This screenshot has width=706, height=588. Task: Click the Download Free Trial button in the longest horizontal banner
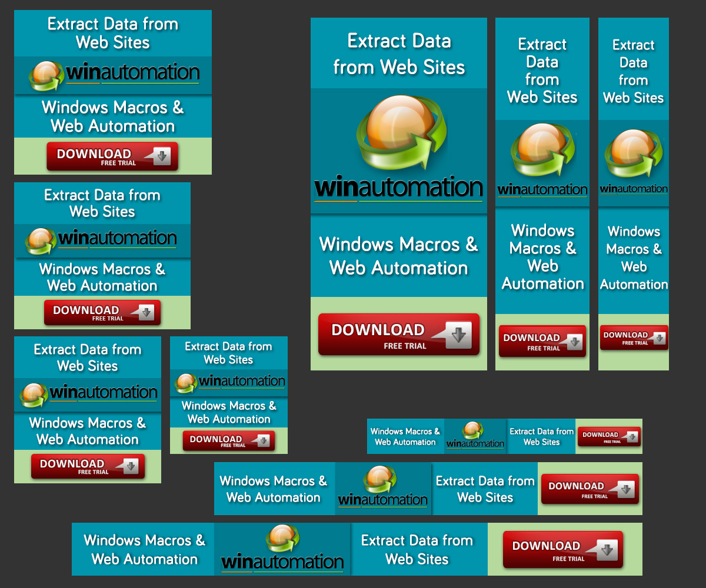tap(563, 550)
